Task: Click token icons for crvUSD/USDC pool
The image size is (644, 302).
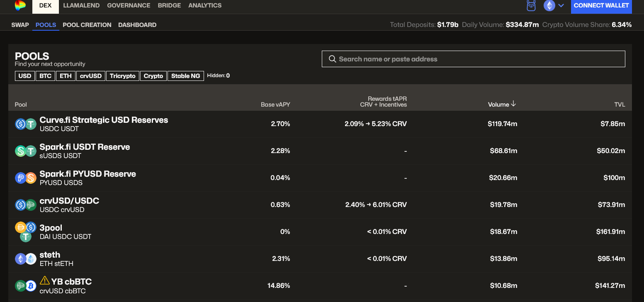Action: pos(26,205)
